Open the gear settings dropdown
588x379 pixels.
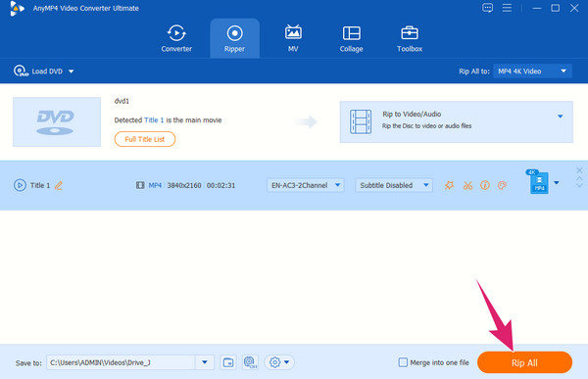pos(279,362)
